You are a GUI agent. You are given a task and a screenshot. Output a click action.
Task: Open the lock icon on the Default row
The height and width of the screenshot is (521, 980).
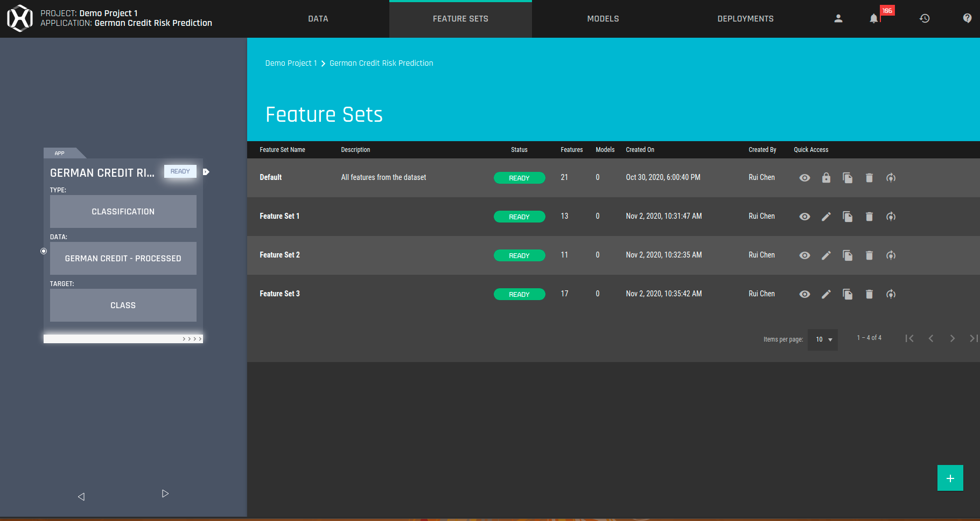tap(826, 177)
